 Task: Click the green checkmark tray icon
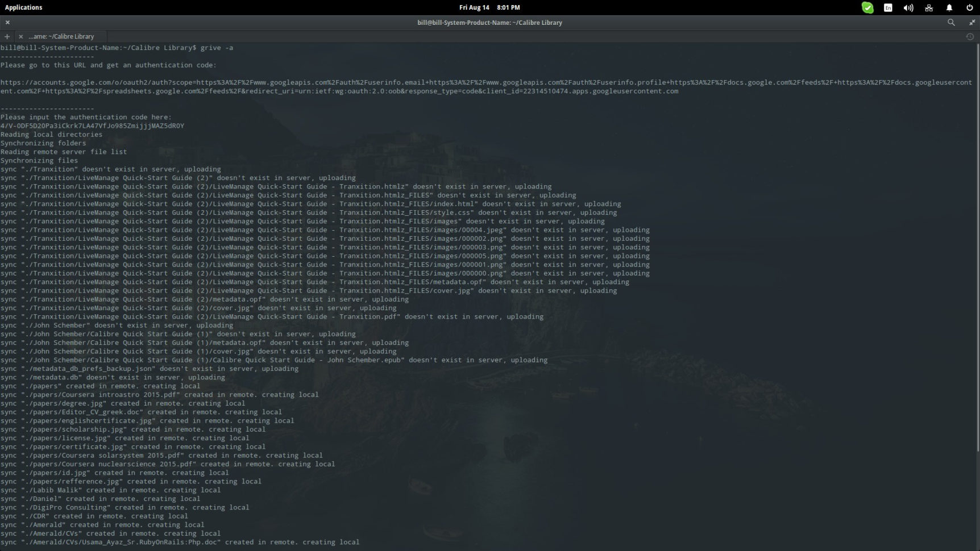pos(867,7)
